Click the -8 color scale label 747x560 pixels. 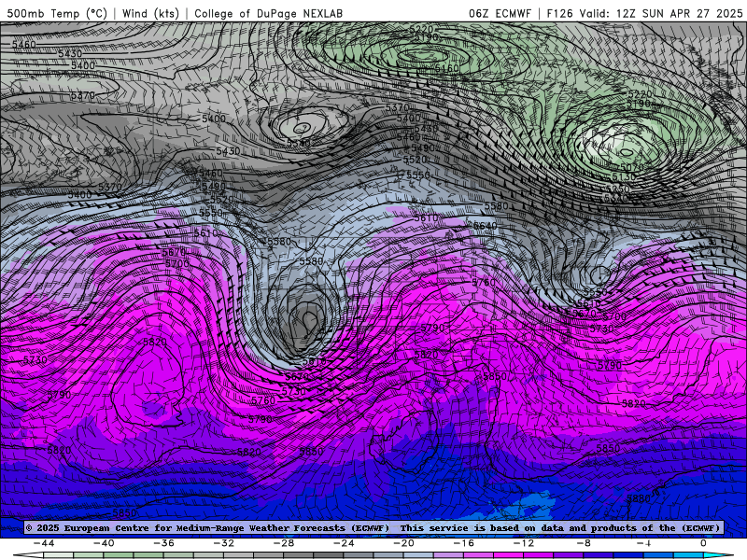(x=584, y=543)
